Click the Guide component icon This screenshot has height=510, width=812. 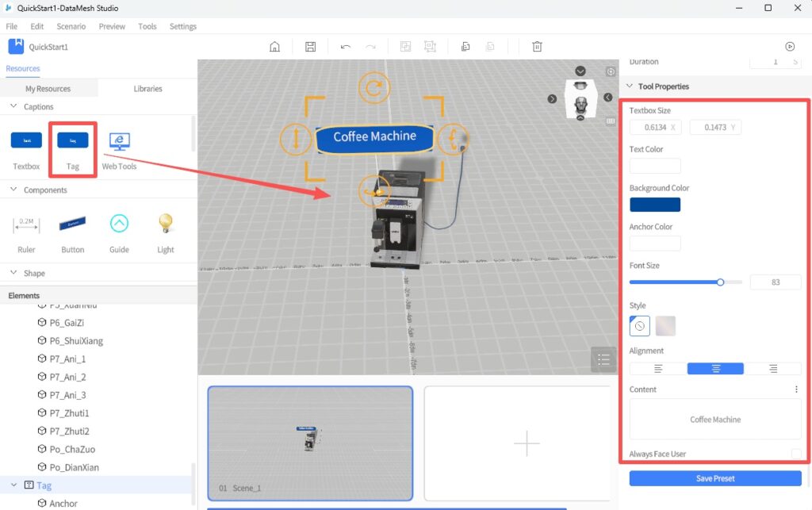coord(119,224)
